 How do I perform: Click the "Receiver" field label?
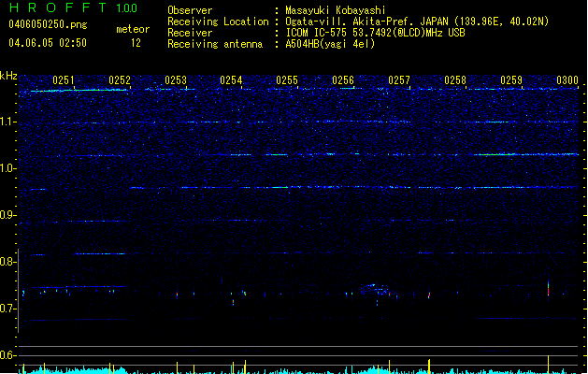point(190,33)
